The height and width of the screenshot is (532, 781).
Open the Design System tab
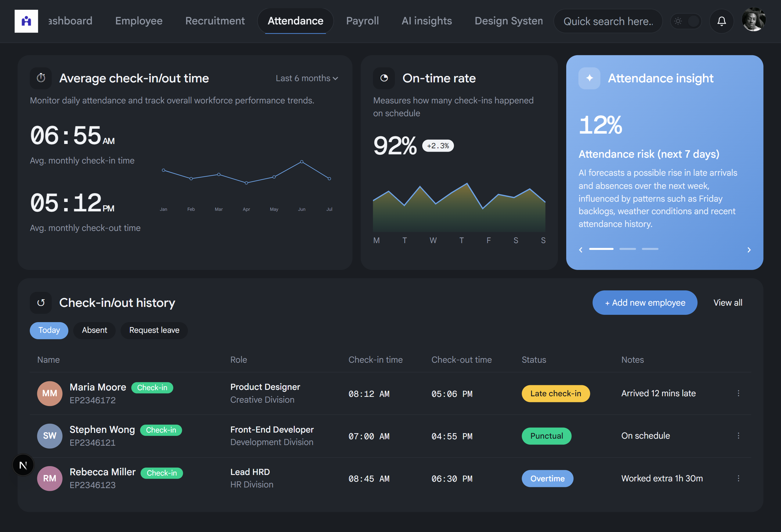click(x=509, y=21)
